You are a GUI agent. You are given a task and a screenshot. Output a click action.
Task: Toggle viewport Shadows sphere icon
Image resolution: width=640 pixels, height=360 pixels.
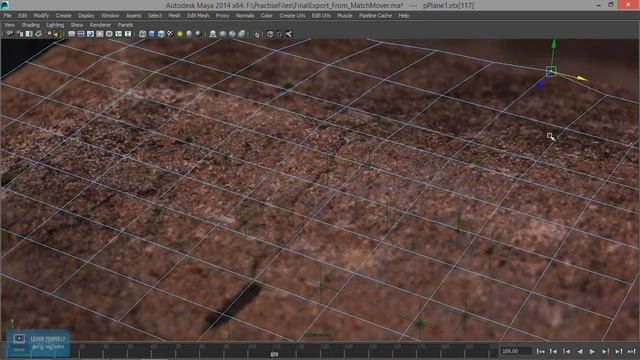[189, 34]
